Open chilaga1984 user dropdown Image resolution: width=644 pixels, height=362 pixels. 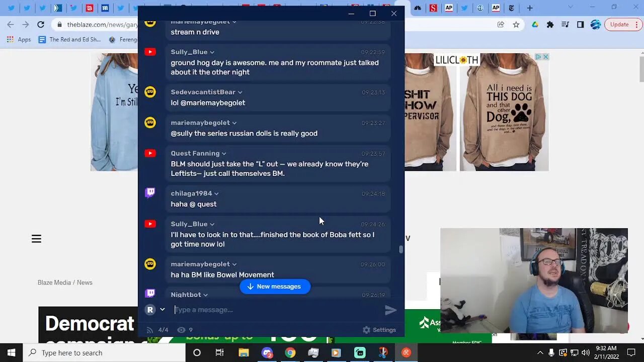216,194
